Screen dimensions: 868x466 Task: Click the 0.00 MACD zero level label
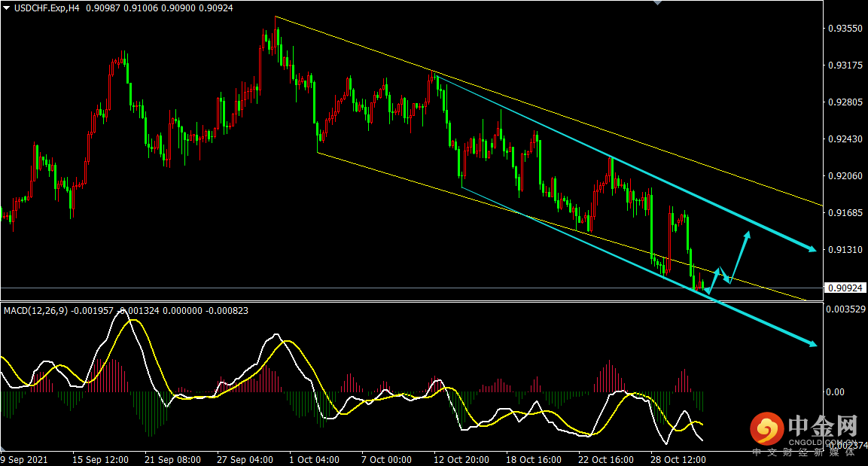point(835,392)
